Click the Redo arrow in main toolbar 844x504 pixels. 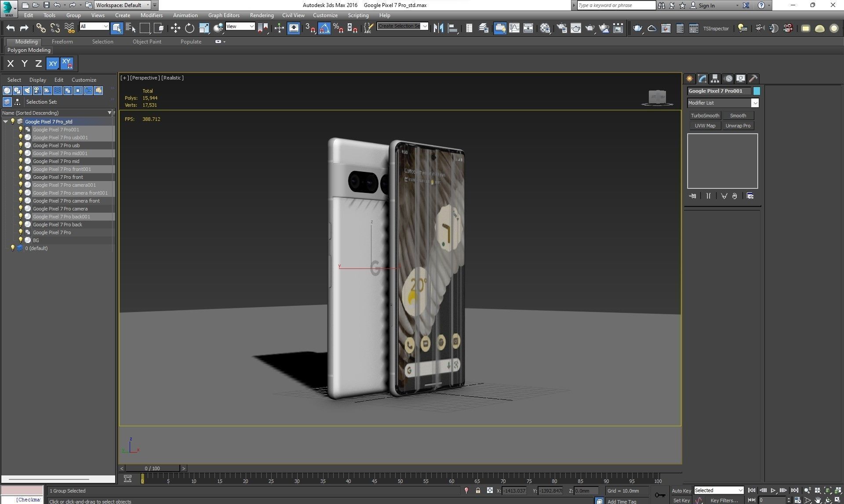point(24,28)
